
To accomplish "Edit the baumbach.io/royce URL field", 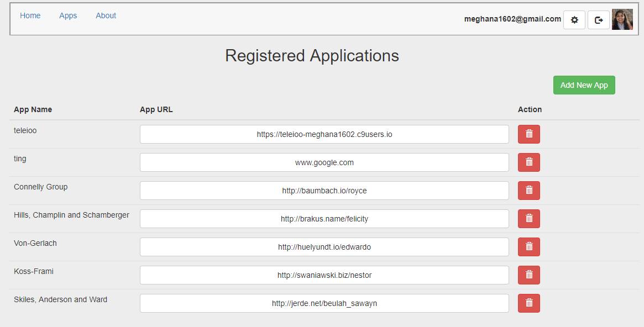I will [x=324, y=191].
